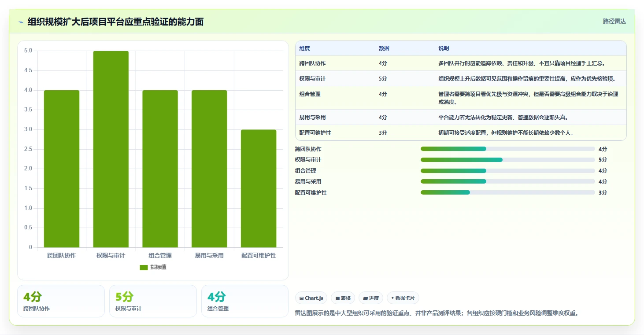Select the 数据卡片 tag chip

coord(403,298)
